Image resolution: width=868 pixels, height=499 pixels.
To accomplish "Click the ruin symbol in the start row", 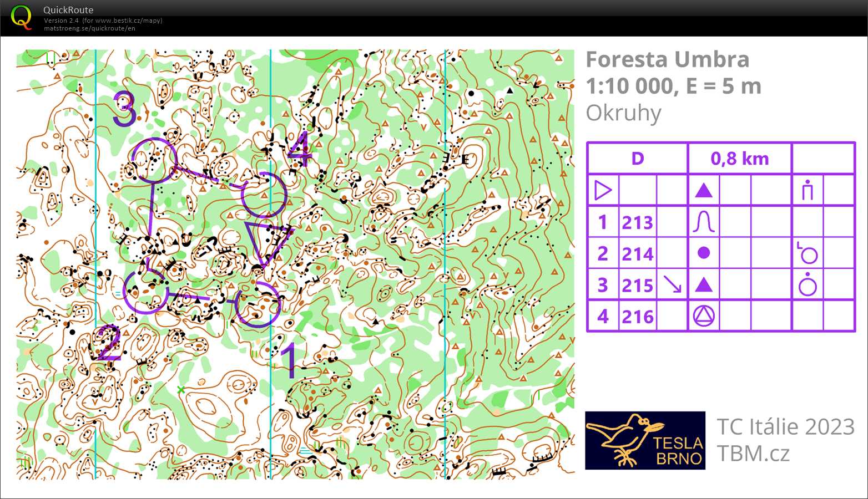I will (x=806, y=190).
